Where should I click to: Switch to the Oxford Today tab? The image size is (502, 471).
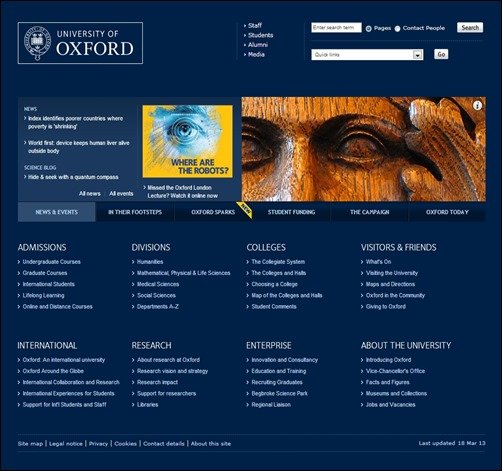(x=447, y=212)
